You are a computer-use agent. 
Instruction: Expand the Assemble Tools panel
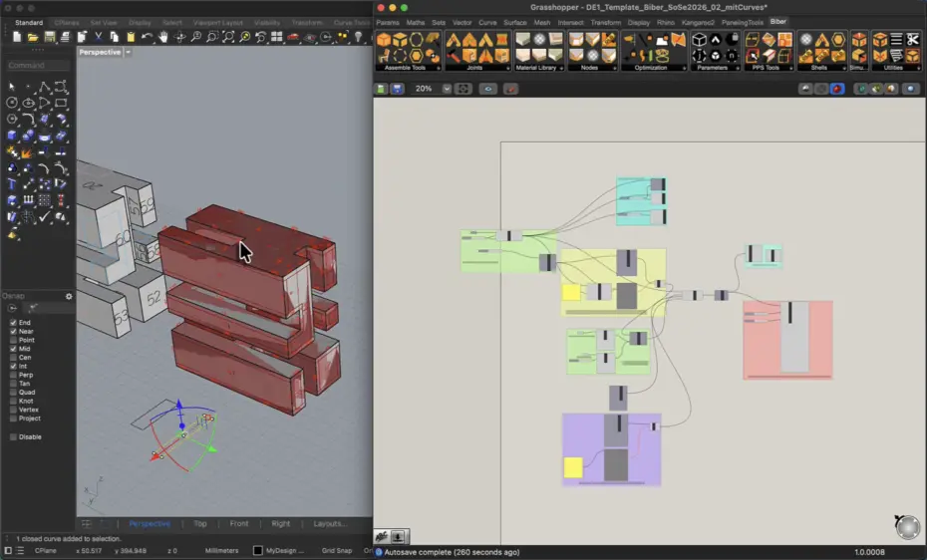(438, 68)
